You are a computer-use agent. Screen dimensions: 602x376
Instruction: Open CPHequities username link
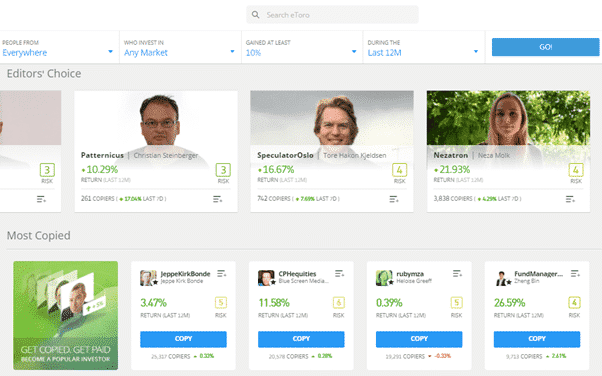pos(297,274)
